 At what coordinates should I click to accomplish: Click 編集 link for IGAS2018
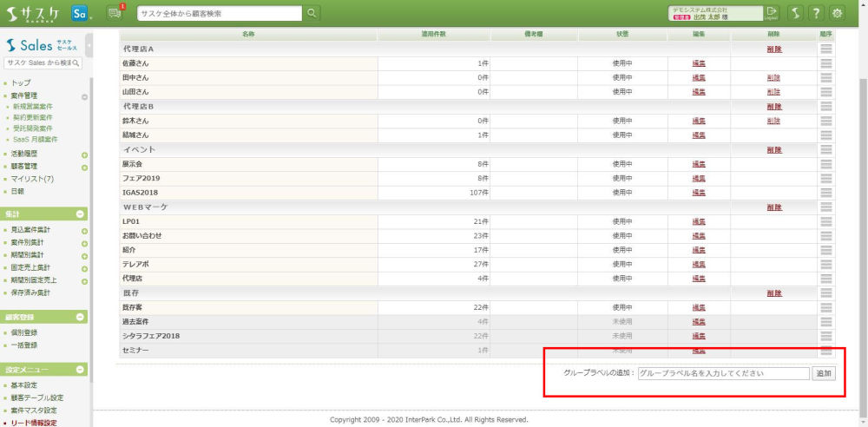[x=699, y=193]
